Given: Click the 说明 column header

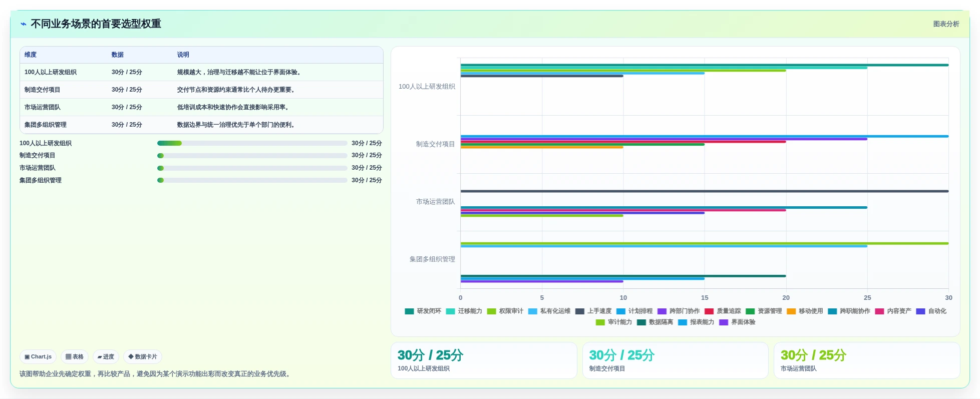Looking at the screenshot, I should click(183, 55).
